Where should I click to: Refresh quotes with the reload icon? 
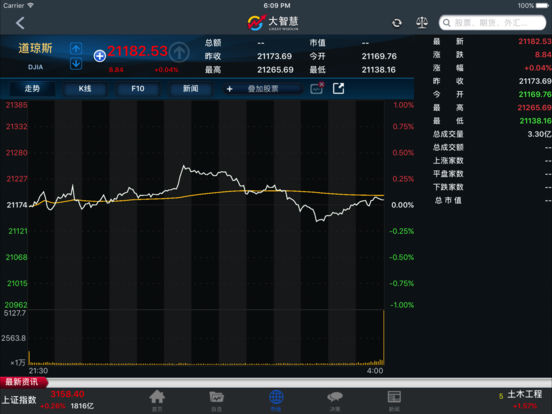coord(397,23)
